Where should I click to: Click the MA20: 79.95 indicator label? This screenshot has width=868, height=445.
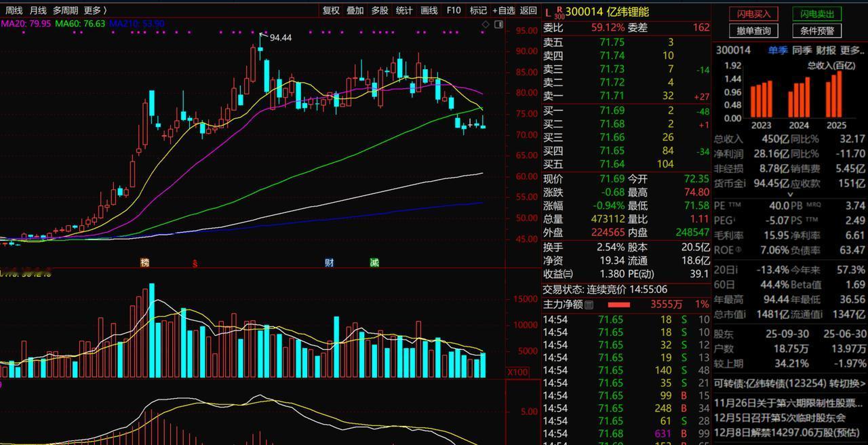(26, 23)
